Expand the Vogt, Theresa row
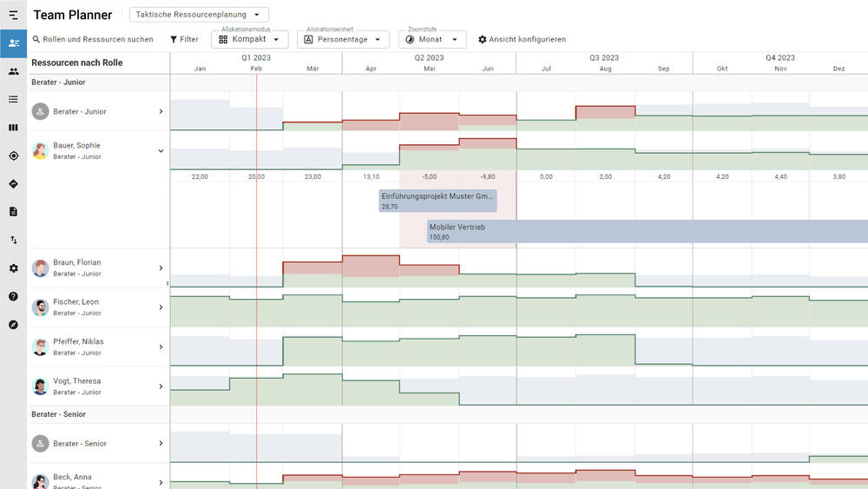Screen dimensions: 868x489 pos(161,387)
